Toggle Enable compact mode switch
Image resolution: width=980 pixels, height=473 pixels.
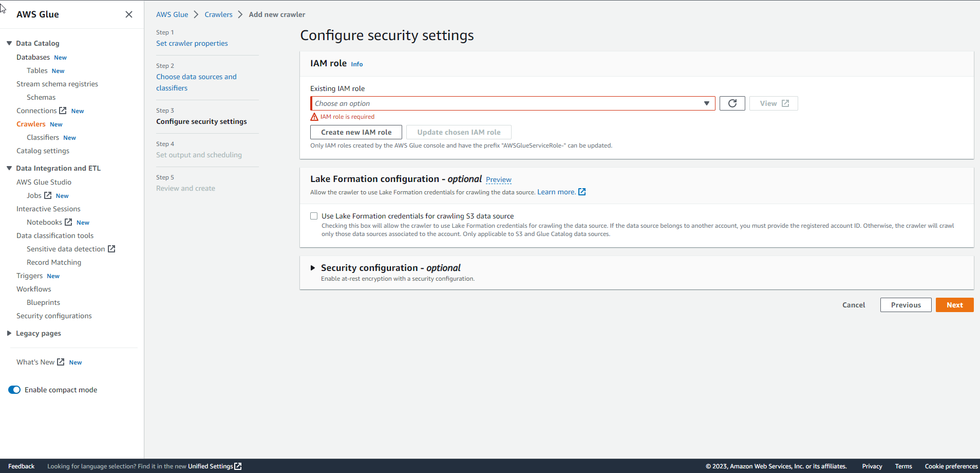coord(14,390)
